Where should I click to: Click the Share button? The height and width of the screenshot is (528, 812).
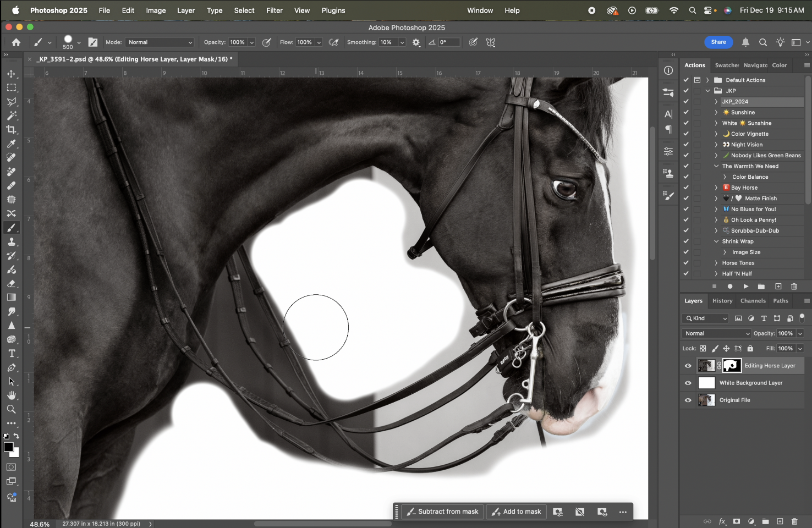pyautogui.click(x=718, y=42)
